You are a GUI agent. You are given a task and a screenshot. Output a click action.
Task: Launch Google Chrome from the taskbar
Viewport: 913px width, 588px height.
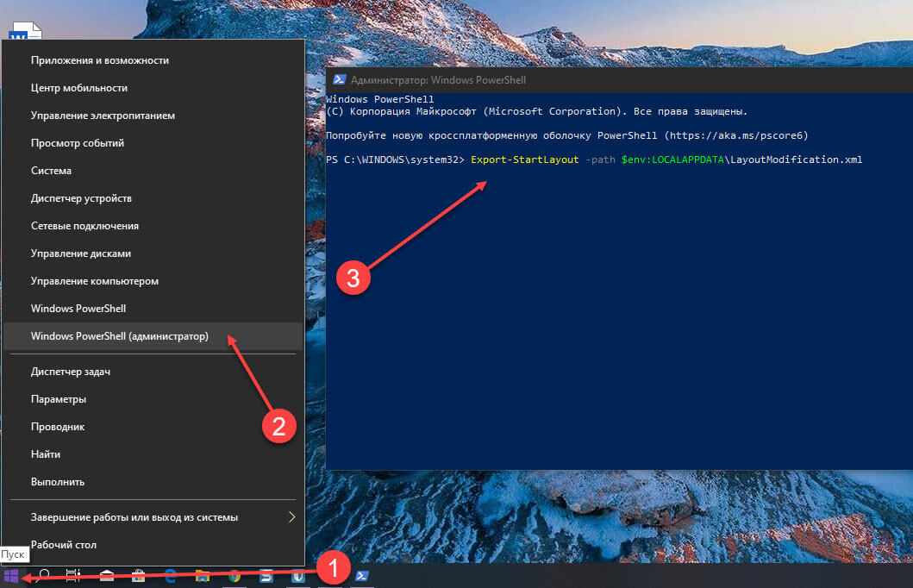[235, 576]
